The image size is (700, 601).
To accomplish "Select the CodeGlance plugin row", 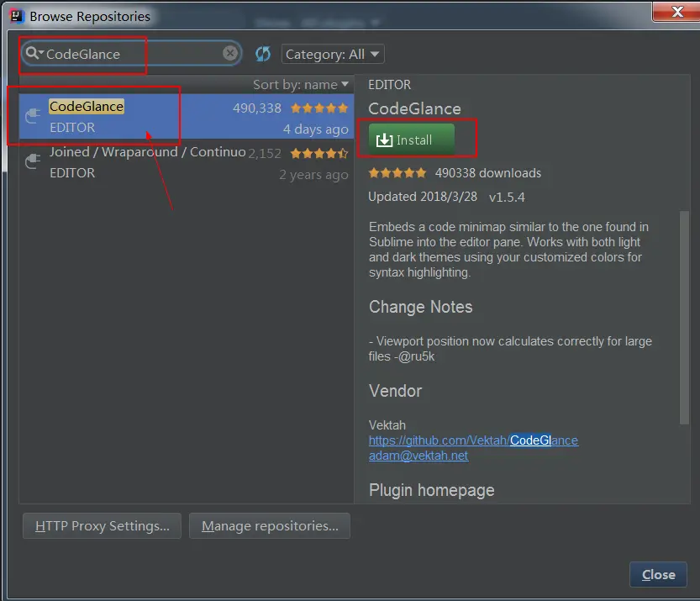I will pos(187,116).
